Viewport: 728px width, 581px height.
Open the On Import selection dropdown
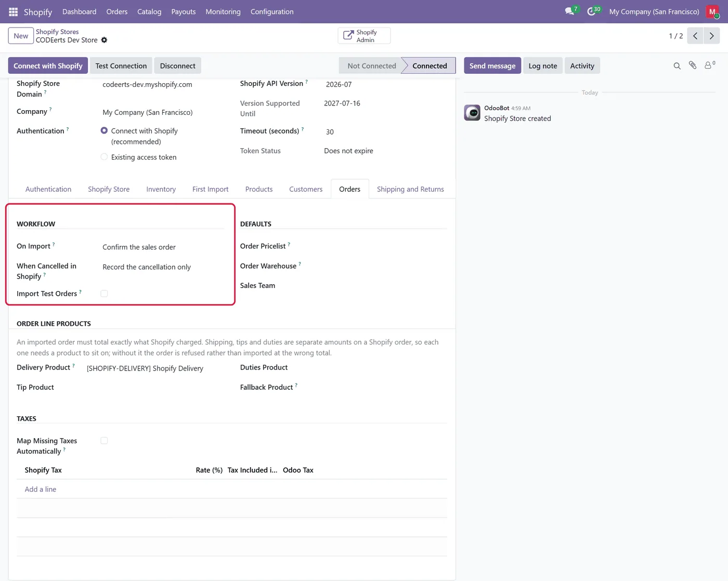(163, 247)
